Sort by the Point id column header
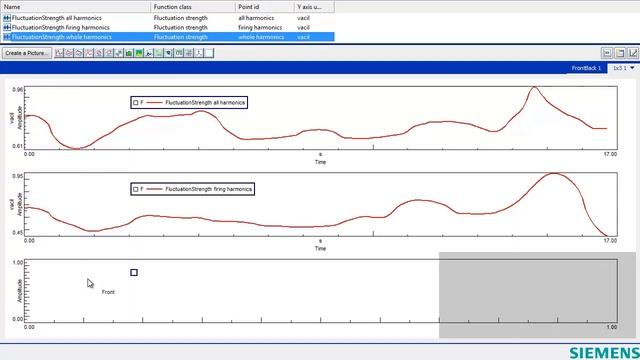640x360 pixels. [264, 7]
